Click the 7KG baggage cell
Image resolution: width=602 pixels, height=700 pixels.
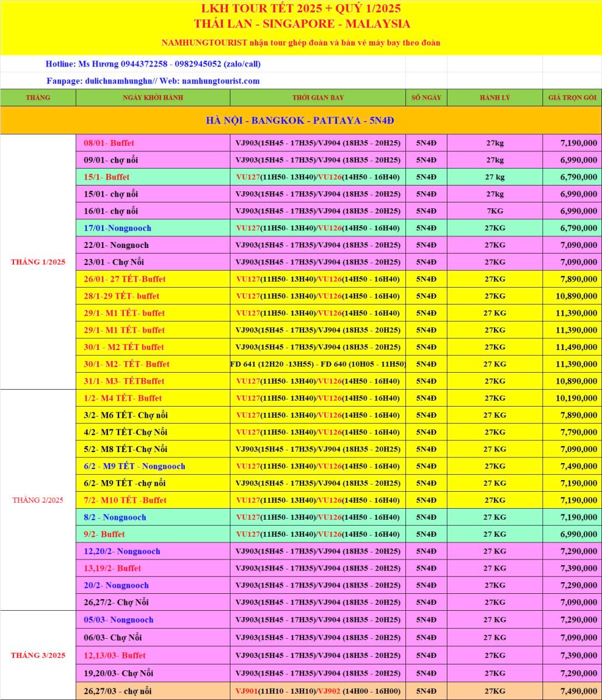click(x=495, y=211)
